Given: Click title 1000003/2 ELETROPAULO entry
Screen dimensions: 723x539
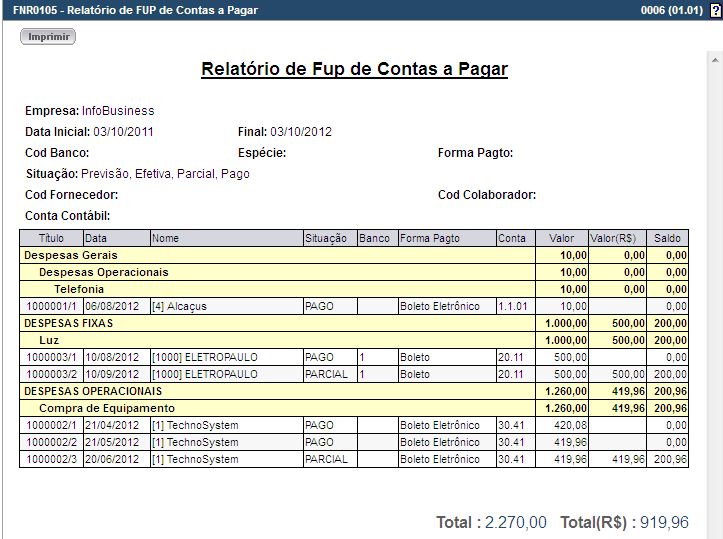Looking at the screenshot, I should point(49,374).
